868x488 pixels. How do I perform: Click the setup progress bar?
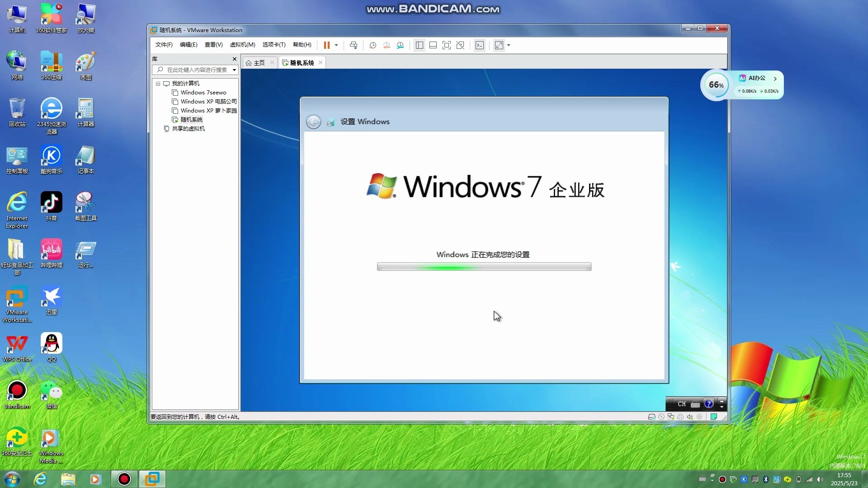click(484, 267)
